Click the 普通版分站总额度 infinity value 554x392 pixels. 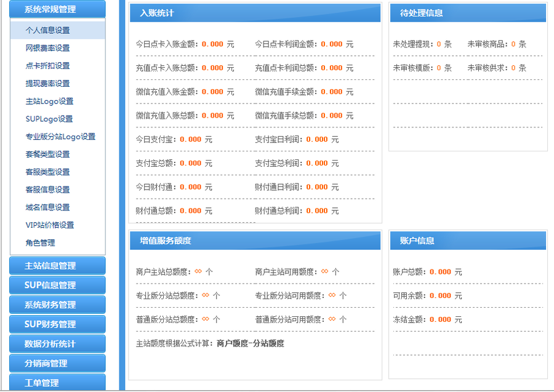coord(206,319)
